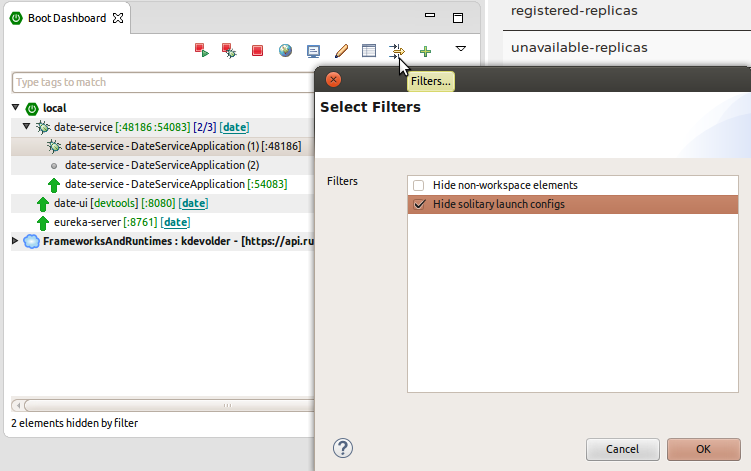Image resolution: width=751 pixels, height=471 pixels.
Task: Collapse the date-service node
Action: coord(27,127)
